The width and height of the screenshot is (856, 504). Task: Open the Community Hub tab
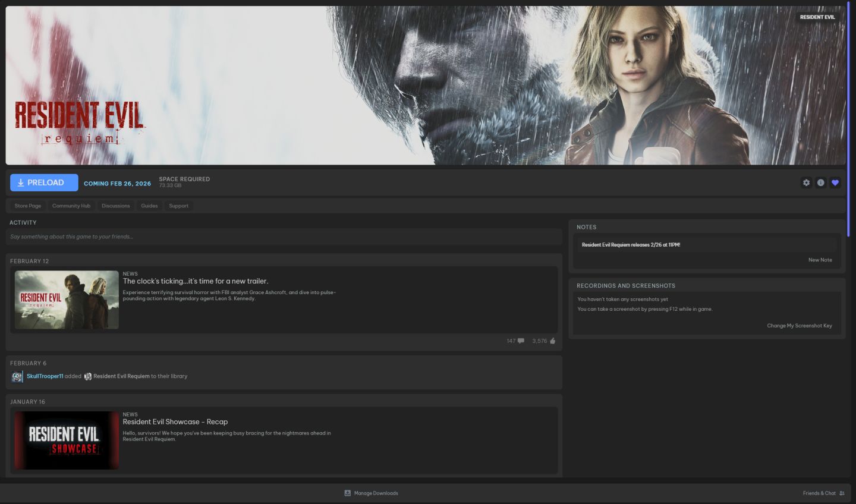pyautogui.click(x=71, y=206)
